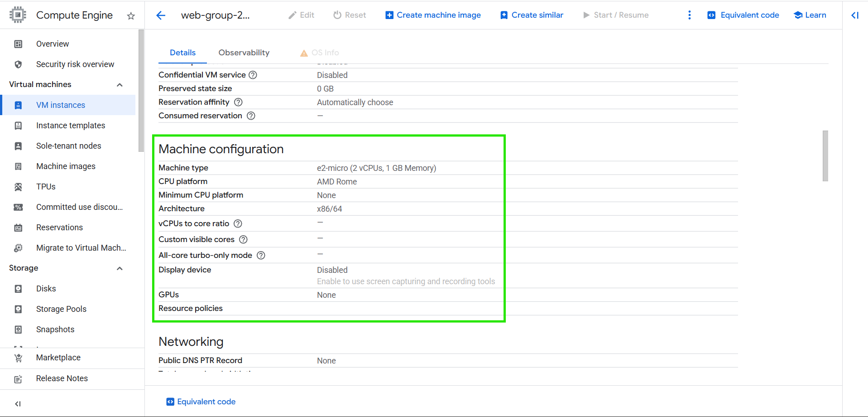Open Sole-tenant nodes page
The width and height of the screenshot is (868, 417).
pos(69,146)
